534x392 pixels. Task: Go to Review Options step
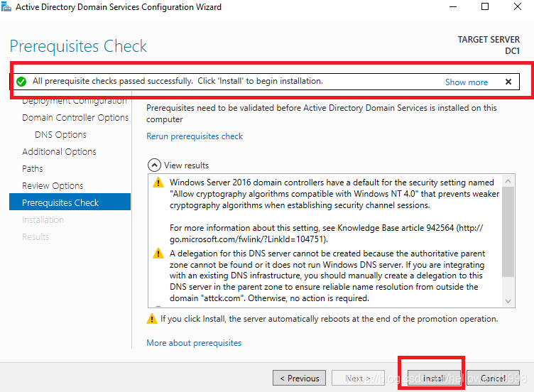click(53, 185)
